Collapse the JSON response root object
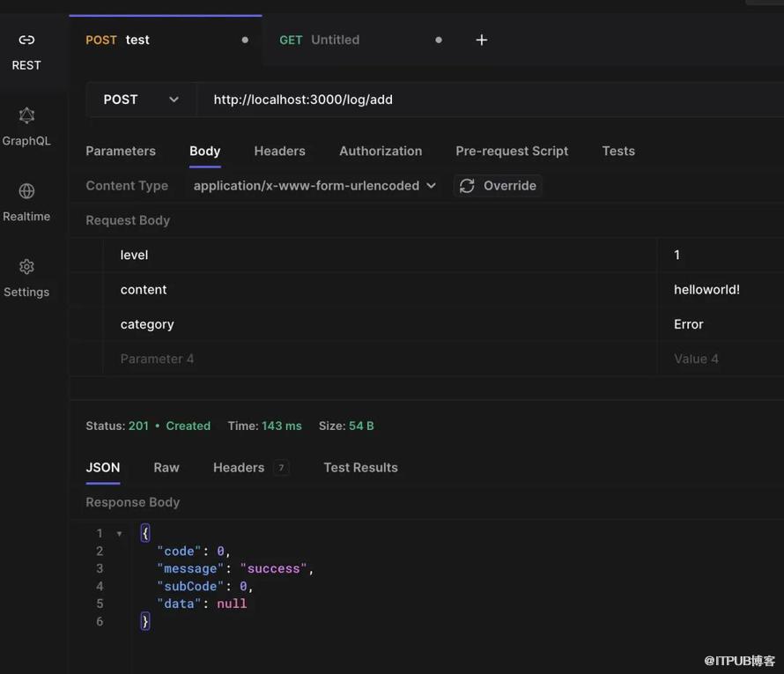784x674 pixels. 120,534
